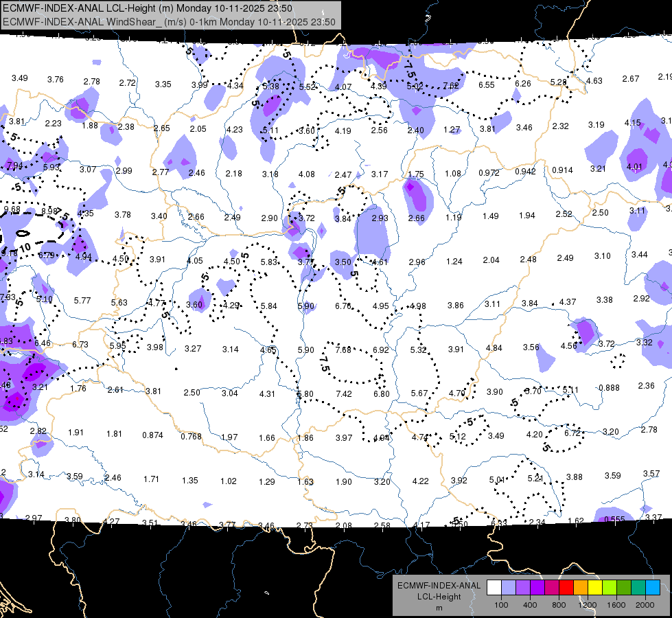The image size is (672, 618).
Task: Click the wind shear value 5.77
Action: point(82,300)
